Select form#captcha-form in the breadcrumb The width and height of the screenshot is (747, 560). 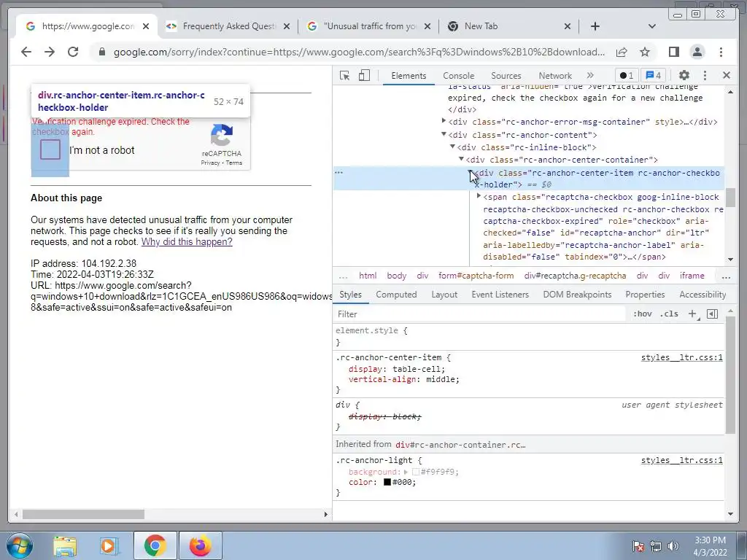click(x=476, y=276)
